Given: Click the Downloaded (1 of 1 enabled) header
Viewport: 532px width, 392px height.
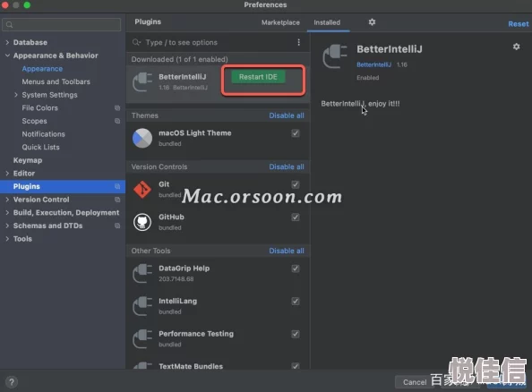Looking at the screenshot, I should pos(179,59).
